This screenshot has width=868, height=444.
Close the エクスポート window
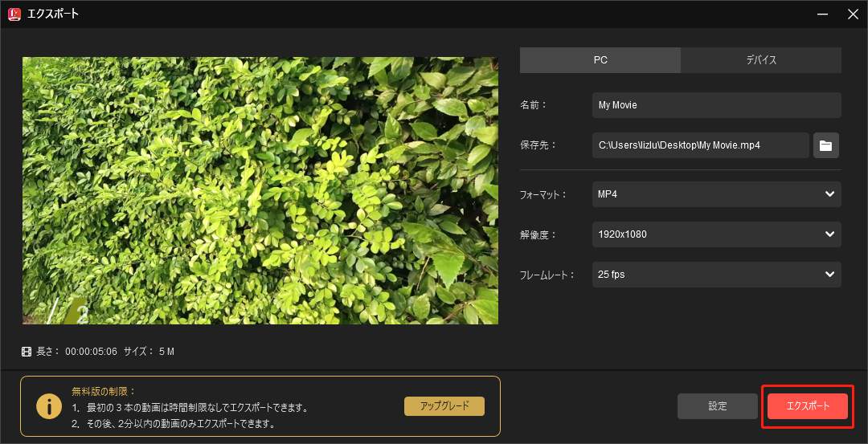click(x=853, y=14)
